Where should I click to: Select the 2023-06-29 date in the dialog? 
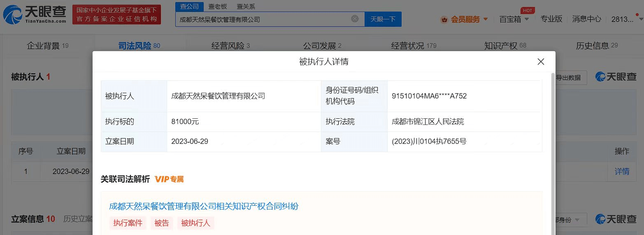190,141
